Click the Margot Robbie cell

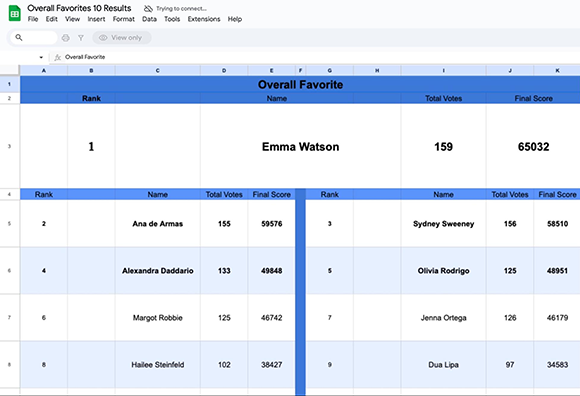click(x=158, y=318)
